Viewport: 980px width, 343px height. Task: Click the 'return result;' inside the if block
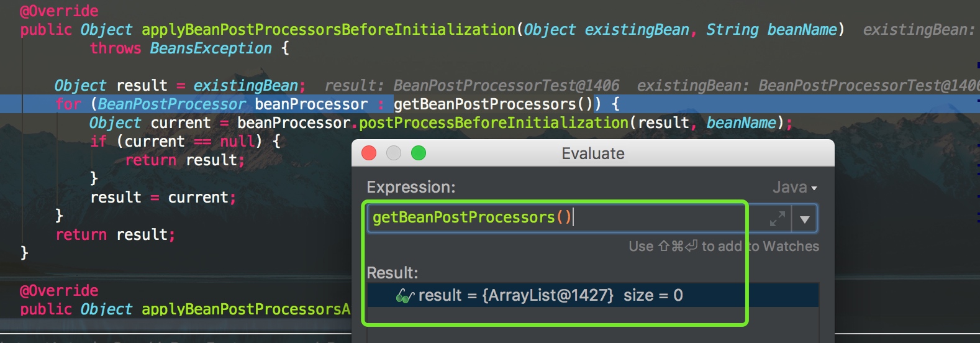pos(184,160)
